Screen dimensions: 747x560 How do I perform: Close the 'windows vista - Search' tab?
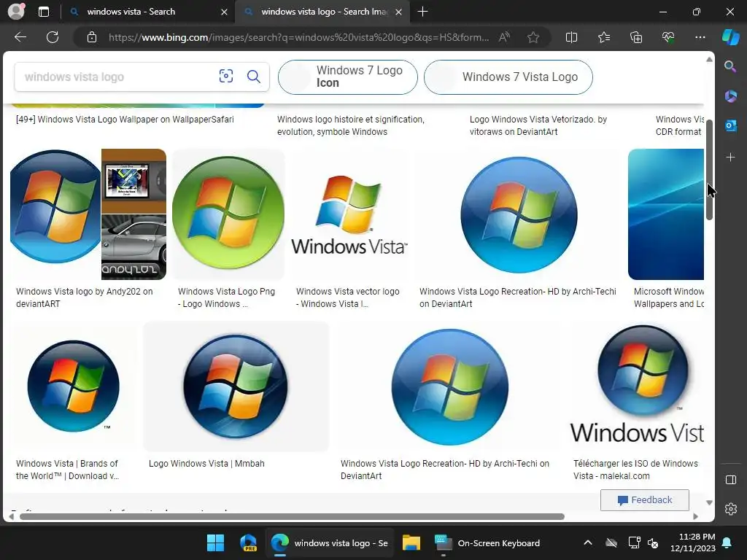coord(225,12)
